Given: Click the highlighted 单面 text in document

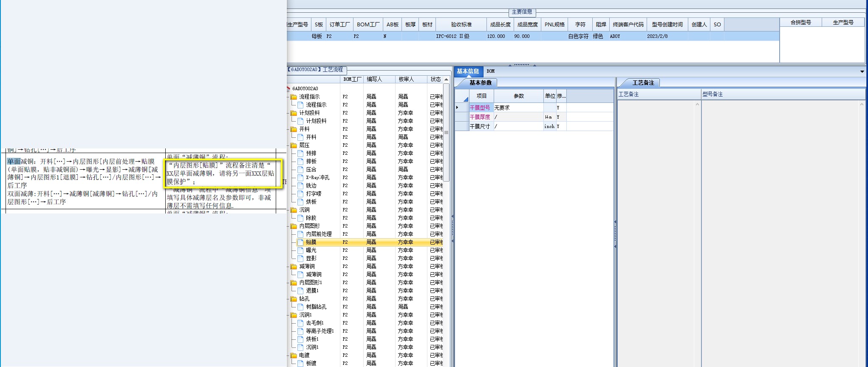Looking at the screenshot, I should [x=14, y=162].
